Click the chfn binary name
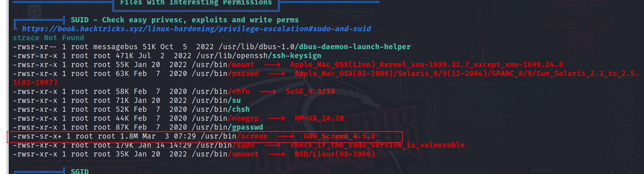Image resolution: width=644 pixels, height=174 pixels. (241, 91)
